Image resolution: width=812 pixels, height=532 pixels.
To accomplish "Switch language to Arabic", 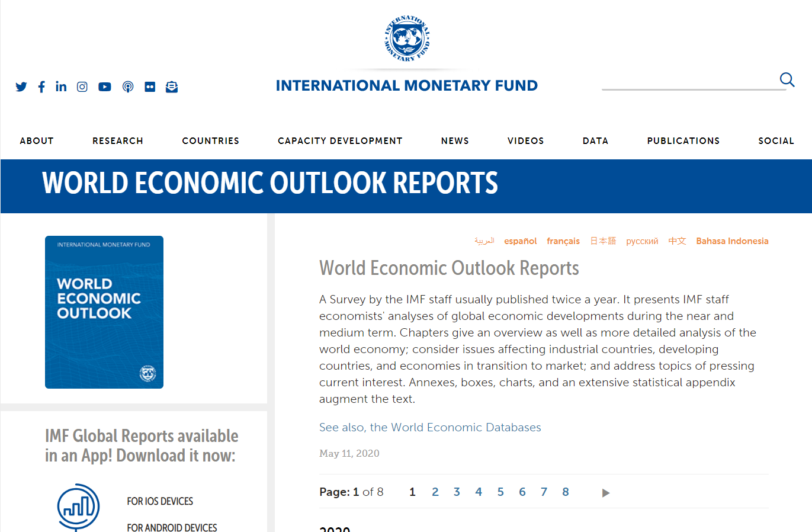I will [484, 241].
